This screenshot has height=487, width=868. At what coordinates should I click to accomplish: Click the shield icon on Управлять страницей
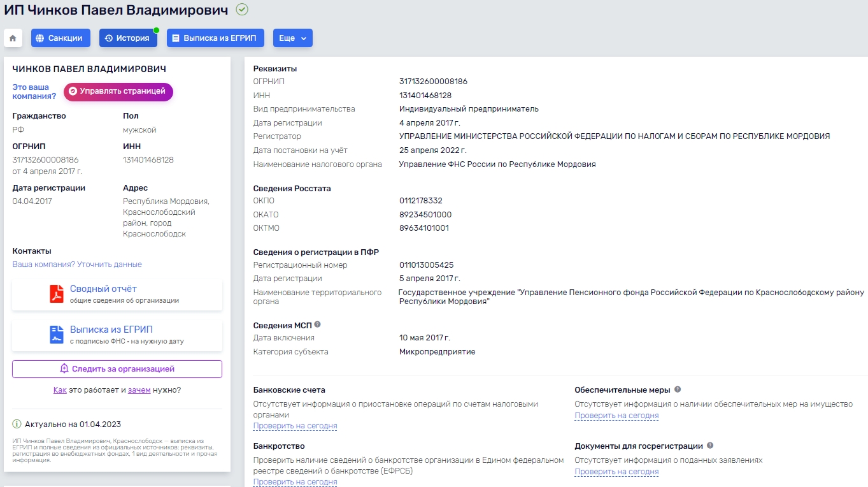pyautogui.click(x=73, y=92)
